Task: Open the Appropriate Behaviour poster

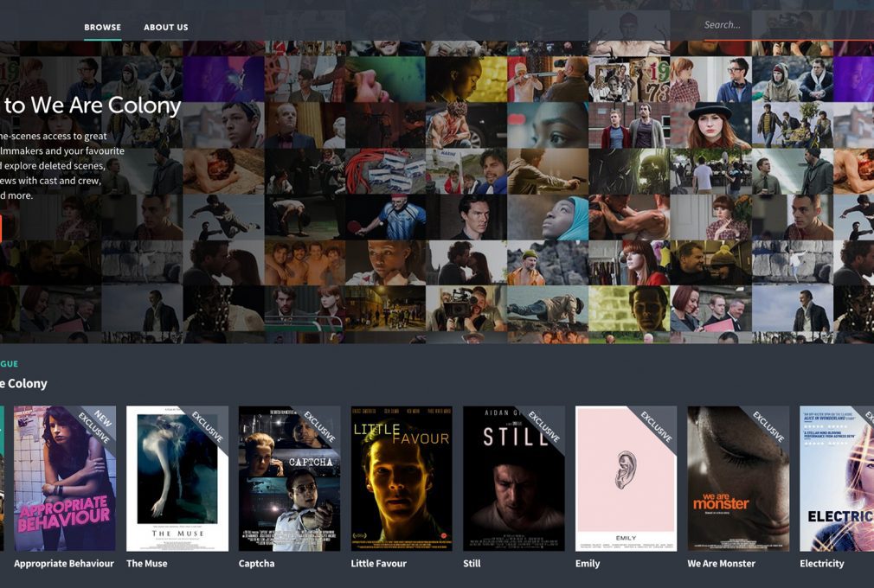Action: tap(65, 478)
